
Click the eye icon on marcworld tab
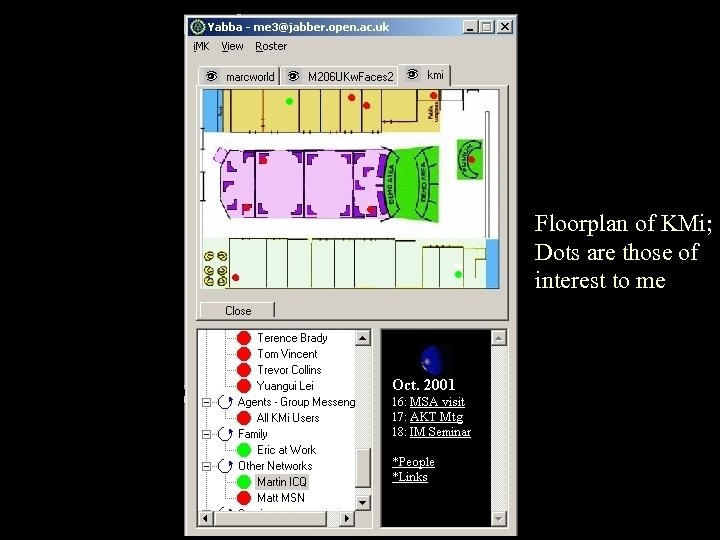(x=211, y=76)
